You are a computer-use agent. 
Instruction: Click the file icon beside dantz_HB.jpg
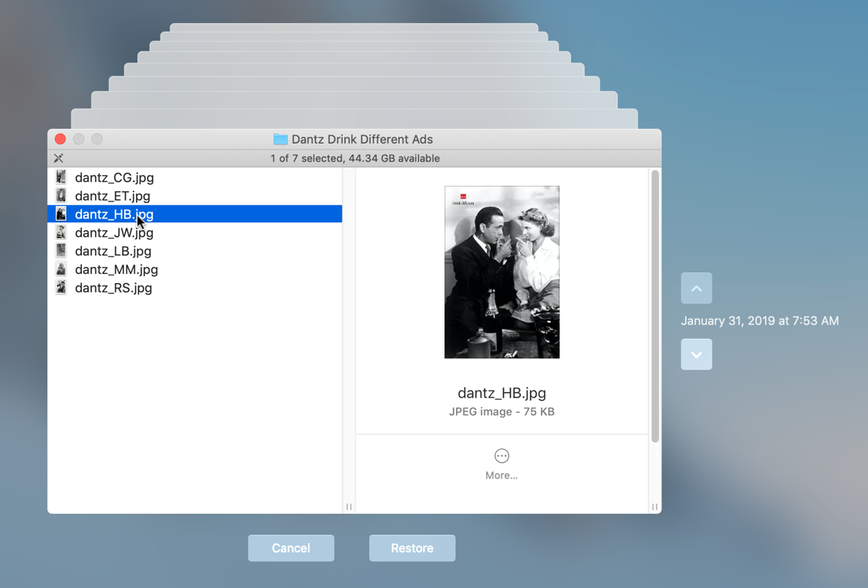tap(61, 214)
